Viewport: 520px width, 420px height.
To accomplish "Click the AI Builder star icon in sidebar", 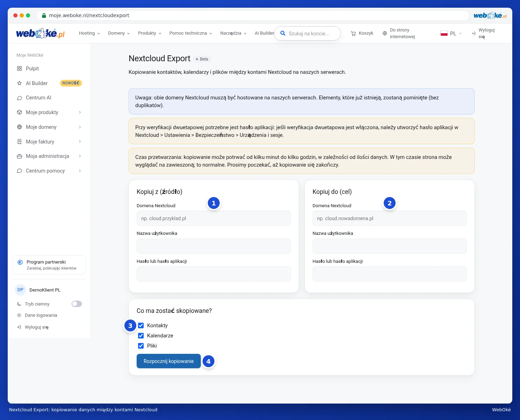I will click(x=19, y=83).
